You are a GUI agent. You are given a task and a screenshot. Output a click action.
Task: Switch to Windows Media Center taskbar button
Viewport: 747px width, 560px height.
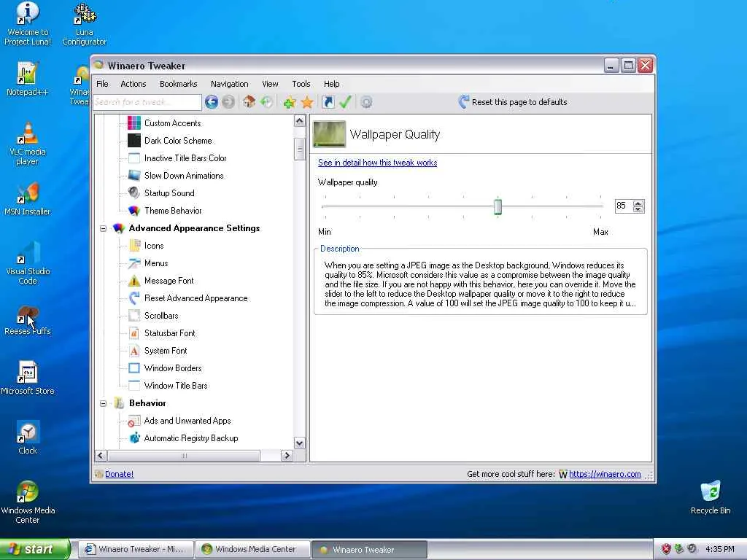coord(253,550)
